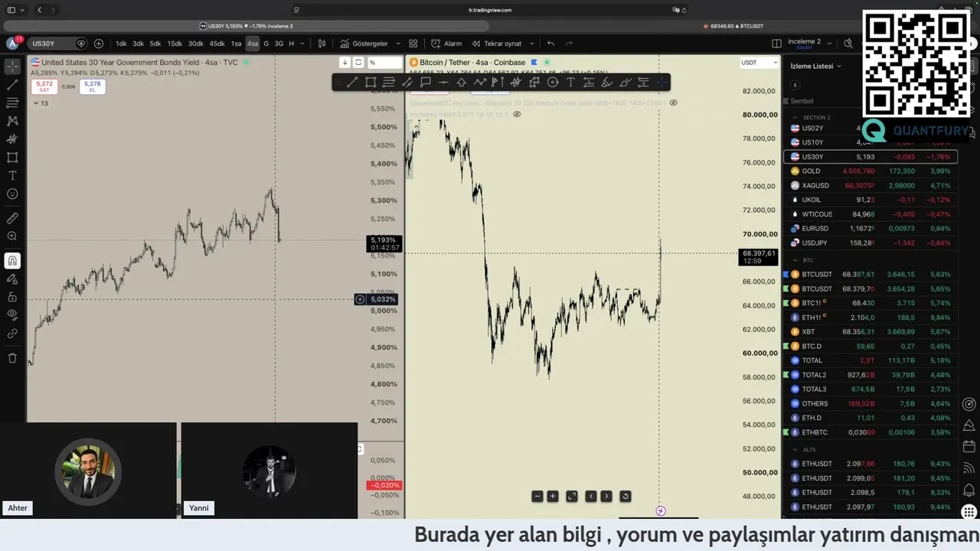This screenshot has width=980, height=551.
Task: Click the Alarm button
Action: coord(446,44)
